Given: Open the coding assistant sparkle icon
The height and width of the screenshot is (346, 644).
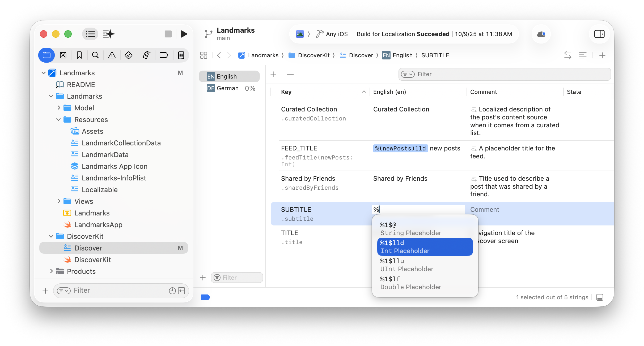Looking at the screenshot, I should tap(109, 34).
